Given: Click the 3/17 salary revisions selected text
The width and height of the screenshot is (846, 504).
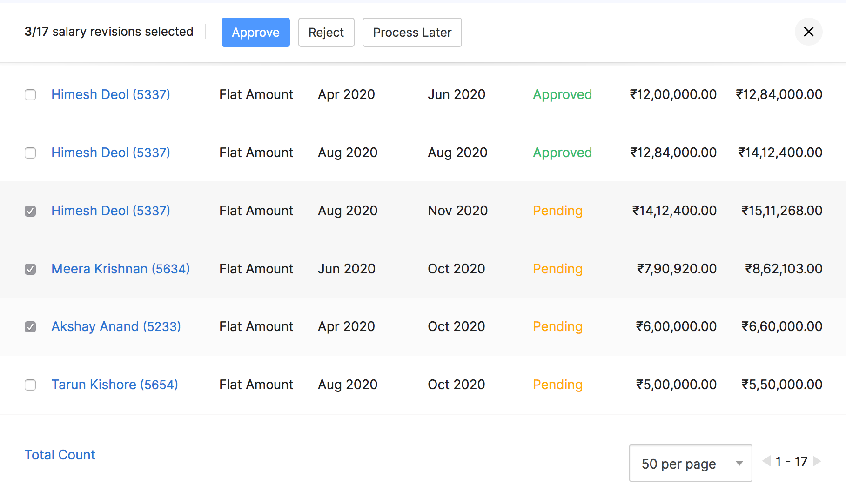Looking at the screenshot, I should pos(109,32).
